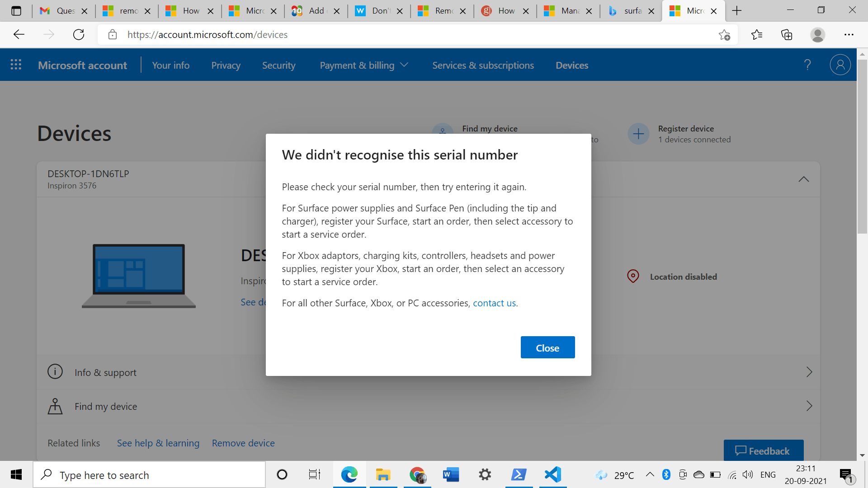868x488 pixels.
Task: Click Remove device link
Action: (x=243, y=443)
